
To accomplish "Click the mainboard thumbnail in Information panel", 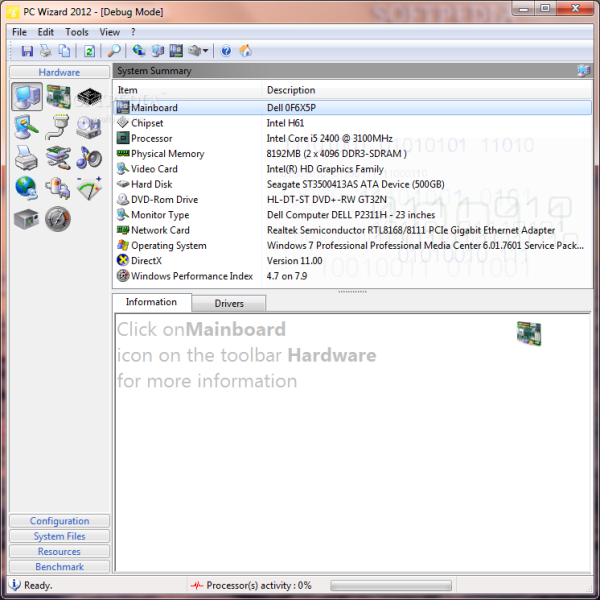I will point(528,334).
